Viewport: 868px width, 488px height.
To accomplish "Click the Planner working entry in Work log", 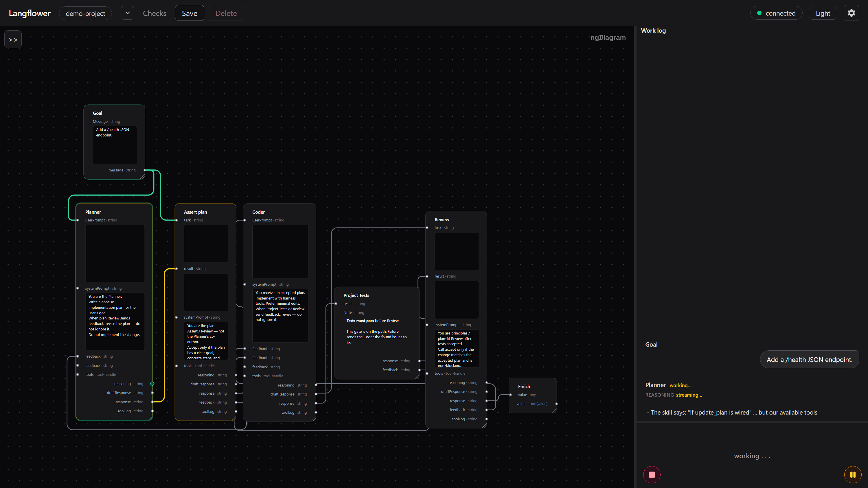I will pos(668,385).
